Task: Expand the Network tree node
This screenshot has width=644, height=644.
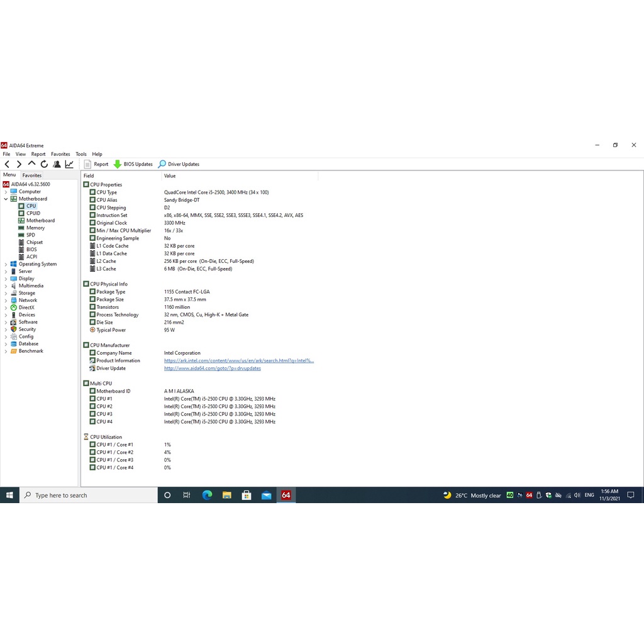Action: [6, 300]
